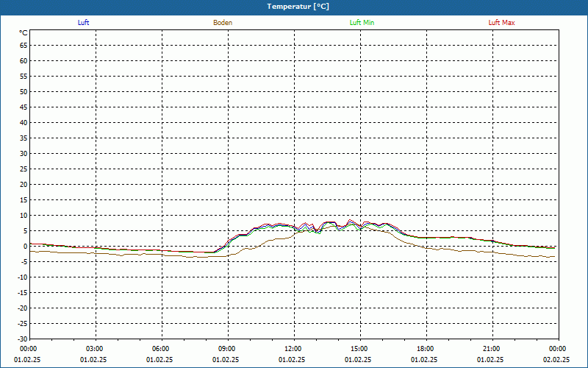Click the -20 y-axis label
Viewport: 588px width, 368px height.
pos(22,308)
